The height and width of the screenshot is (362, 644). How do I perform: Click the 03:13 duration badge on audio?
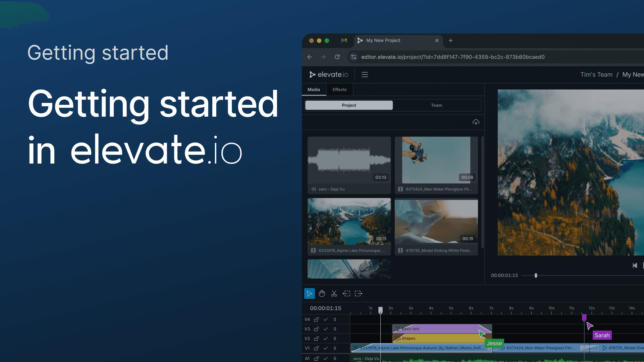[381, 177]
